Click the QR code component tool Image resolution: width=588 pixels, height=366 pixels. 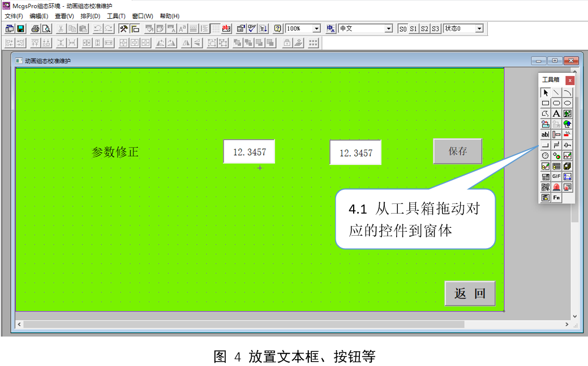tap(546, 187)
